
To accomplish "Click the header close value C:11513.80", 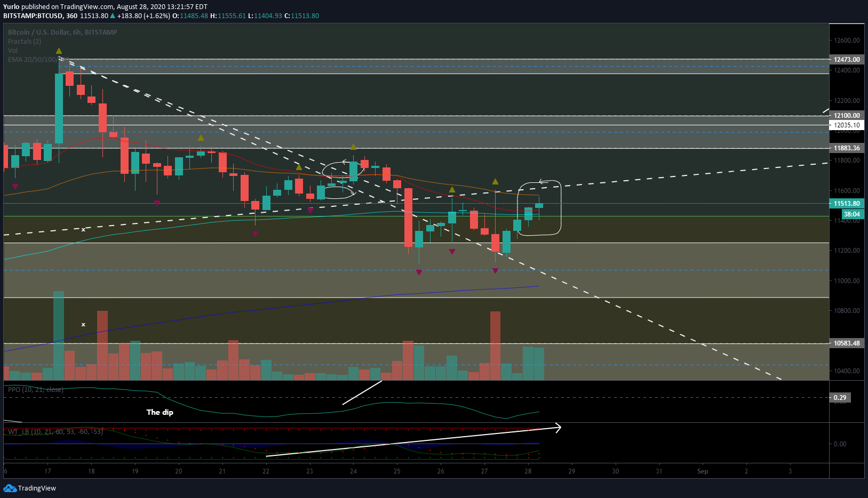I will pos(301,16).
